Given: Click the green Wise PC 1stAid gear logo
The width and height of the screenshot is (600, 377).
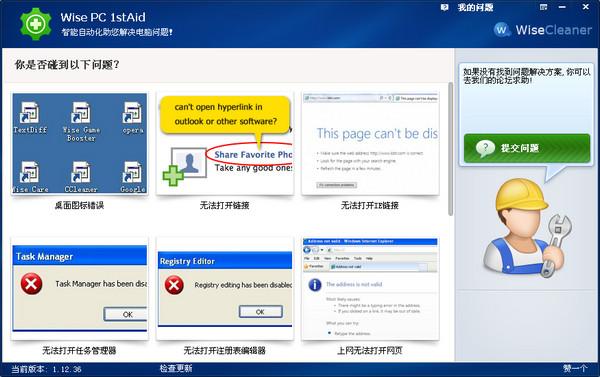Looking at the screenshot, I should 36,24.
